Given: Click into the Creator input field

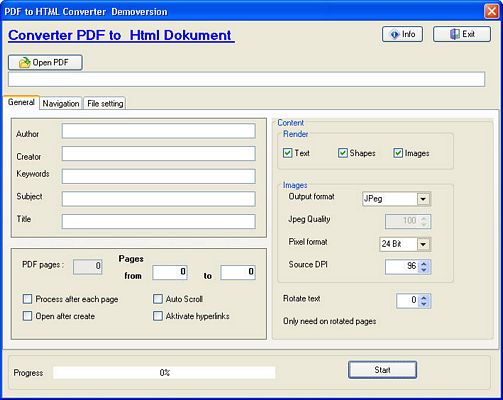Looking at the screenshot, I should (159, 154).
